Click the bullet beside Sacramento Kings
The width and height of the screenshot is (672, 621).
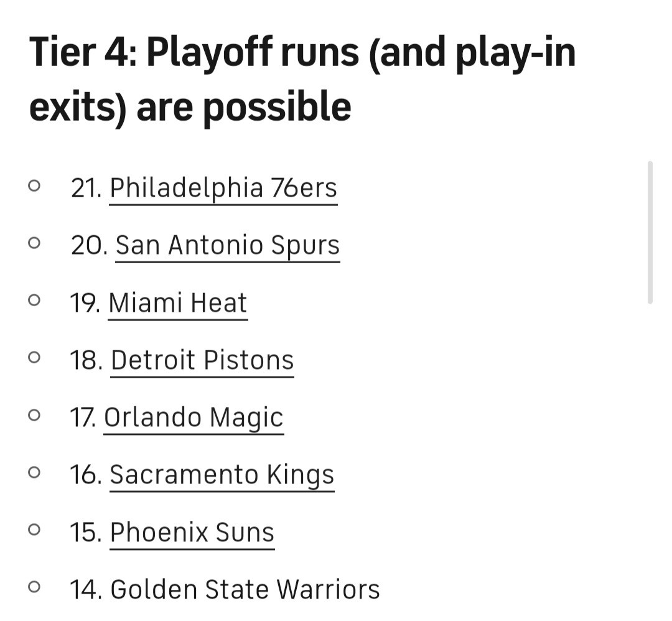click(35, 472)
